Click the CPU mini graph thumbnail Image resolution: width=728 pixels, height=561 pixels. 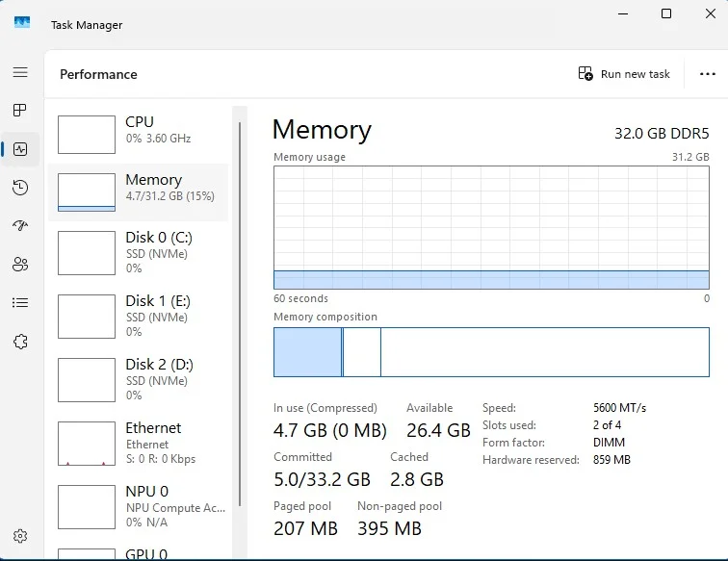(87, 135)
